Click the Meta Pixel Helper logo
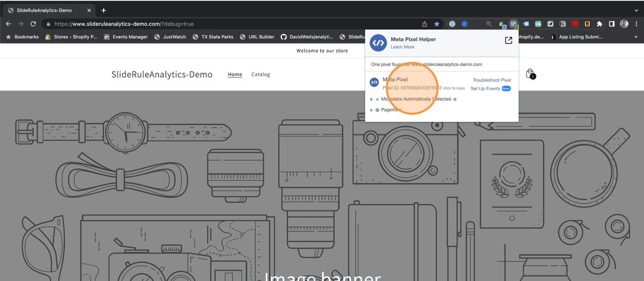The image size is (644, 281). tap(378, 42)
